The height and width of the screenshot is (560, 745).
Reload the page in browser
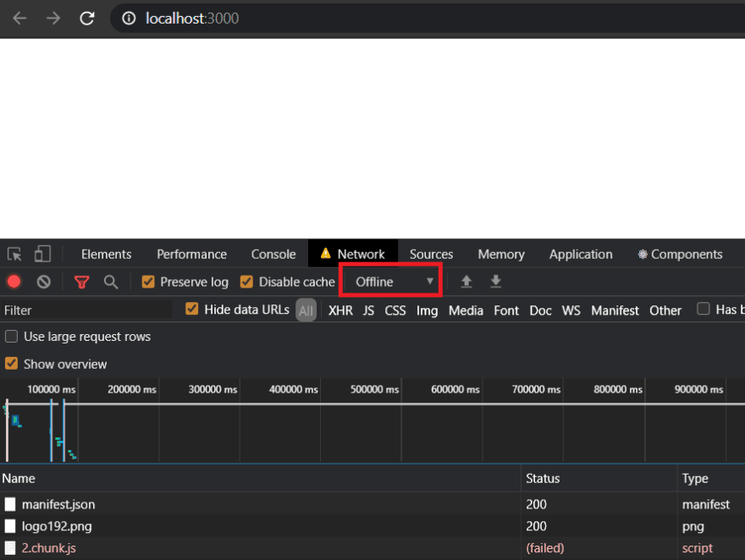87,19
